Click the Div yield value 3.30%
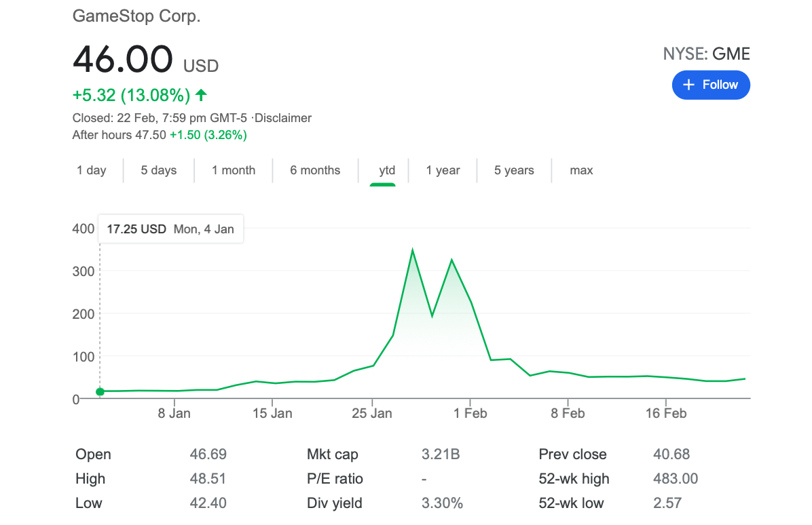Image resolution: width=812 pixels, height=525 pixels. (x=442, y=503)
